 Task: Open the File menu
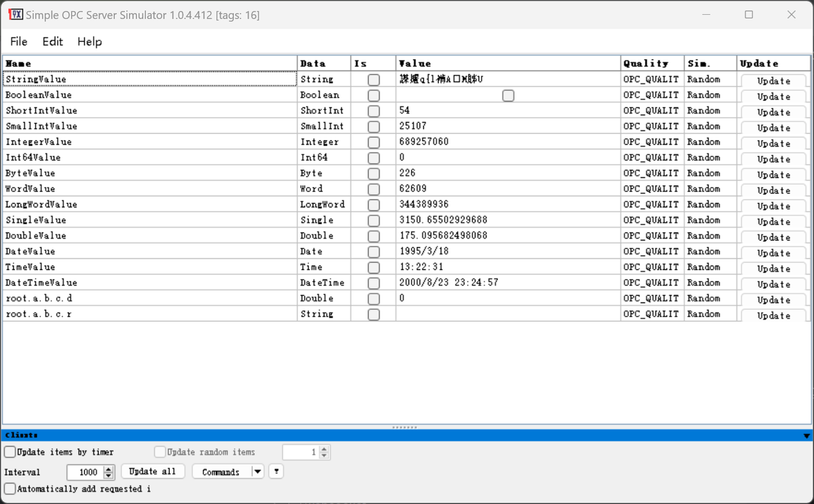pos(18,41)
